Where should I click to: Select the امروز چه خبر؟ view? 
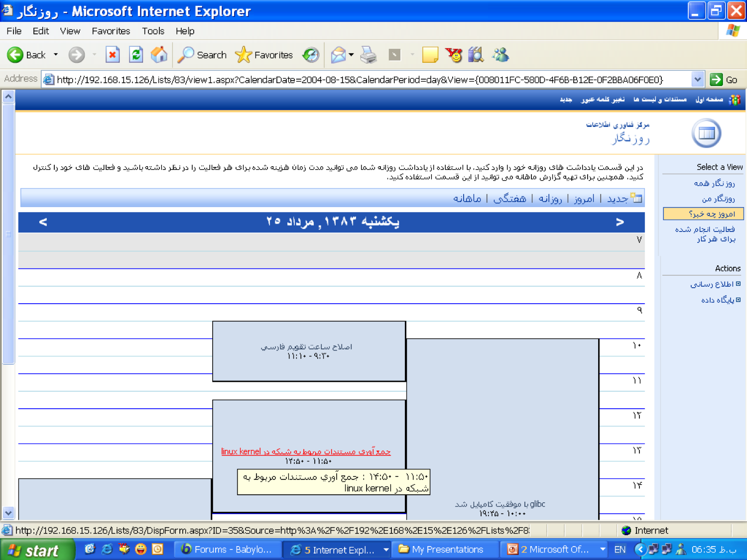[x=703, y=214]
